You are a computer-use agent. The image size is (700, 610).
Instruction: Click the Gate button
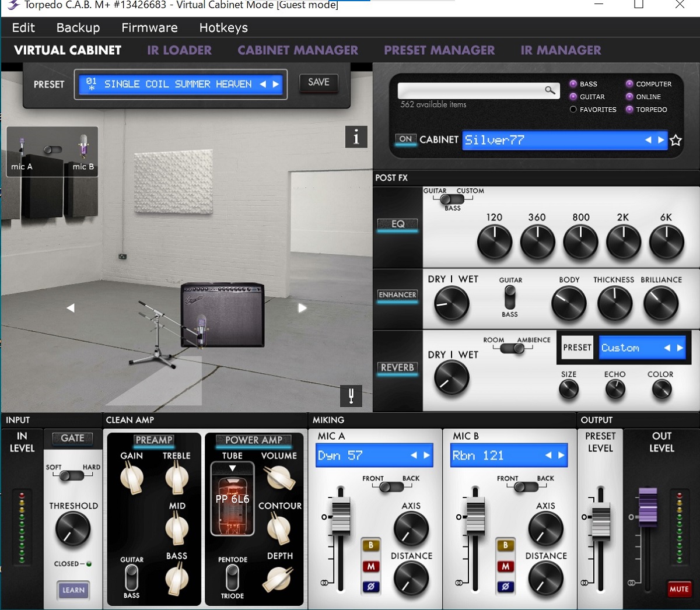coord(72,438)
